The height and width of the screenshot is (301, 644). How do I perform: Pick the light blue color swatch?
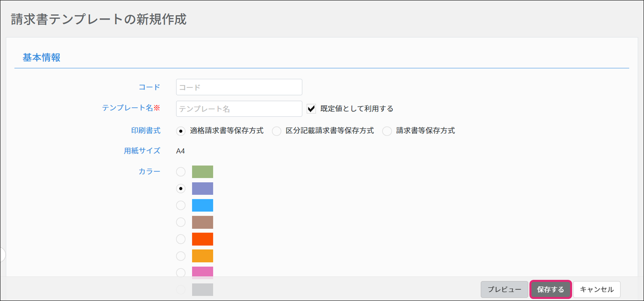click(x=202, y=205)
